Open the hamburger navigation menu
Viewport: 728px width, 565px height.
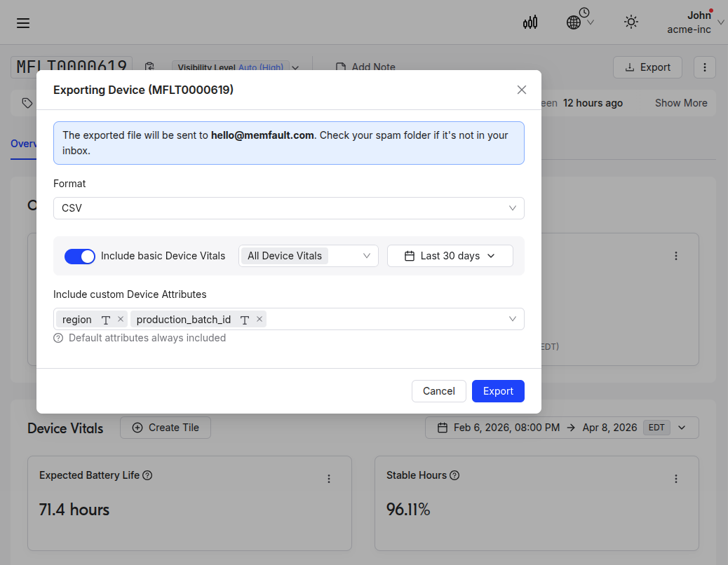tap(23, 23)
